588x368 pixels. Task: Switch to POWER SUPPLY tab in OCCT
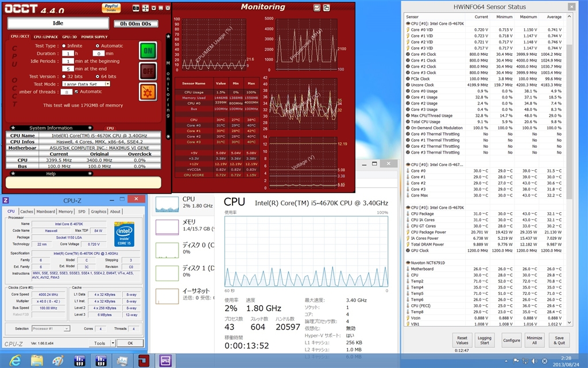pyautogui.click(x=94, y=37)
